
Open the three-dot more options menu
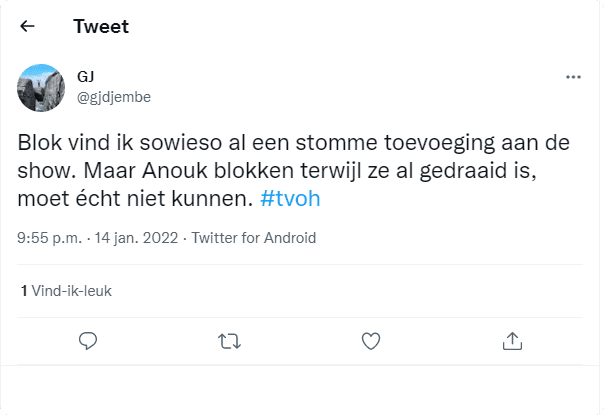pyautogui.click(x=573, y=77)
